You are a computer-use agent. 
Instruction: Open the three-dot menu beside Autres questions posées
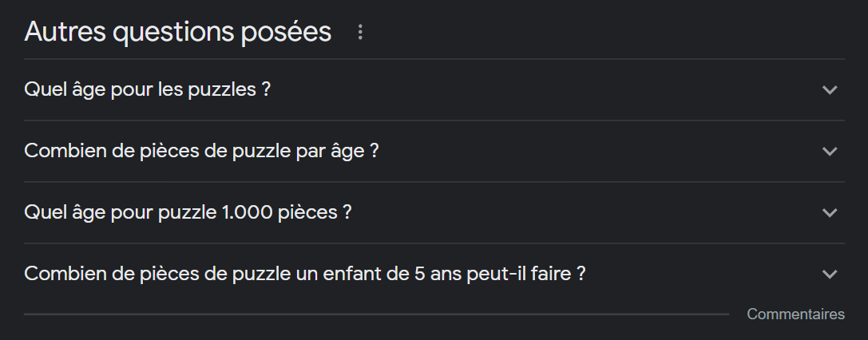coord(360,33)
